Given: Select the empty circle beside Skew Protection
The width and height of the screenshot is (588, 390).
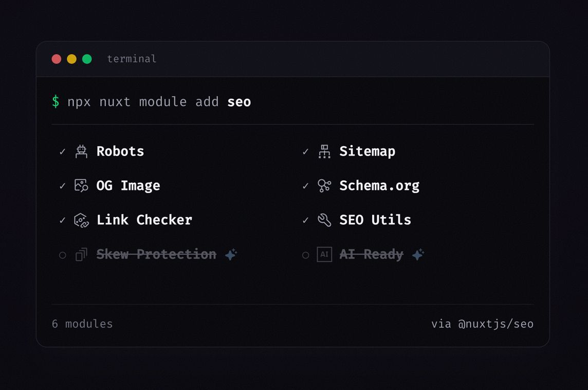Looking at the screenshot, I should pos(63,255).
